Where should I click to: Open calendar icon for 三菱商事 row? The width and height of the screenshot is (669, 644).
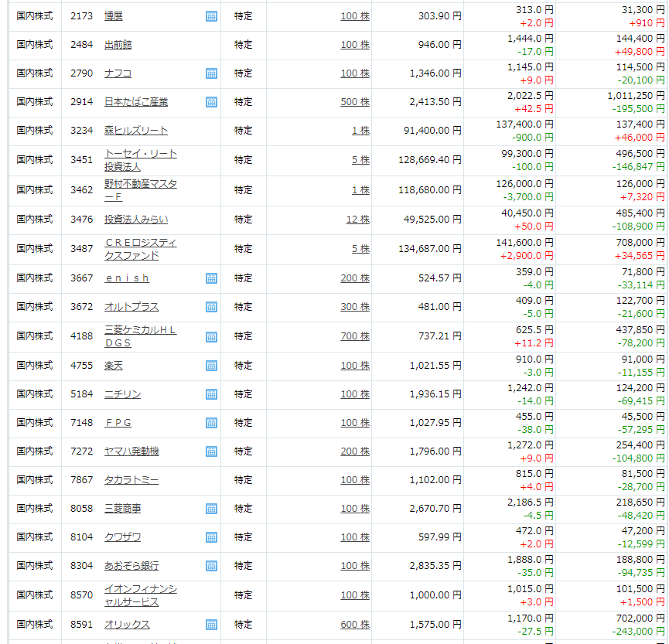click(211, 509)
